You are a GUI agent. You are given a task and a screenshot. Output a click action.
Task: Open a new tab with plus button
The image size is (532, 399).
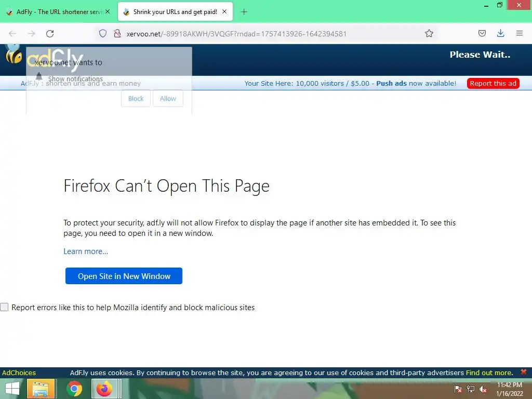point(244,12)
